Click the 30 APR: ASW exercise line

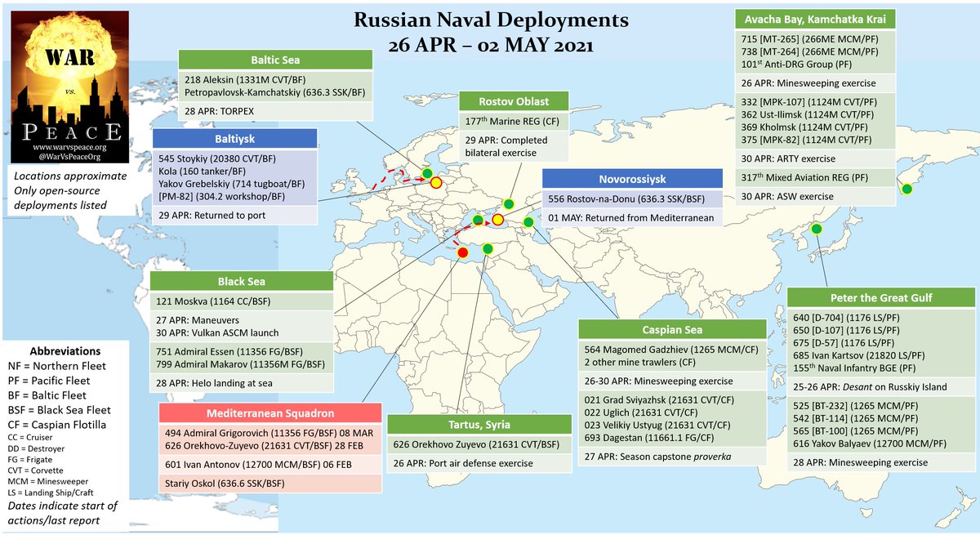[x=787, y=196]
